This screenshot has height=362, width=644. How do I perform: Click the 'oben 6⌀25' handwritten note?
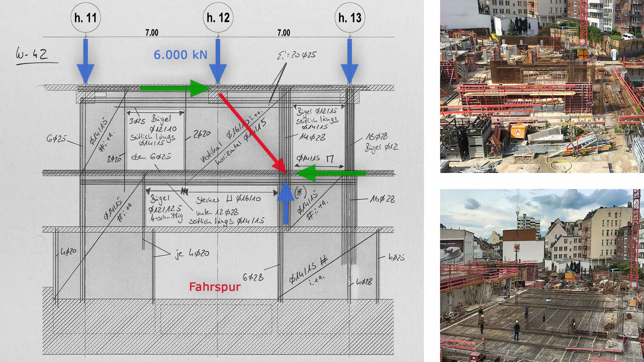pyautogui.click(x=151, y=157)
